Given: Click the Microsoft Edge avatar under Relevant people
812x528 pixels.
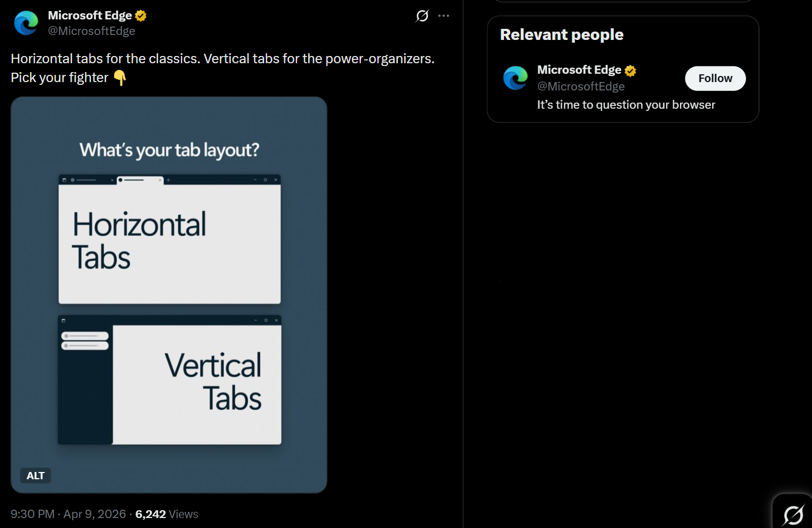Looking at the screenshot, I should (x=515, y=78).
